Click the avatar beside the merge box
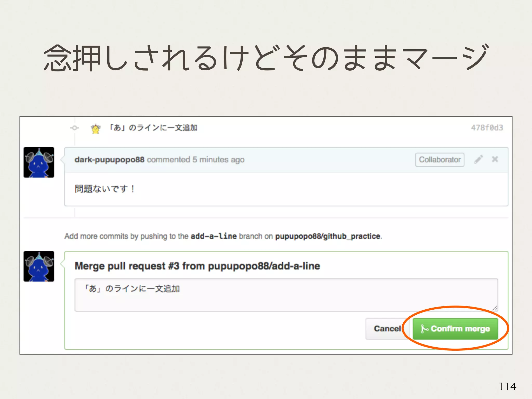 coord(39,266)
